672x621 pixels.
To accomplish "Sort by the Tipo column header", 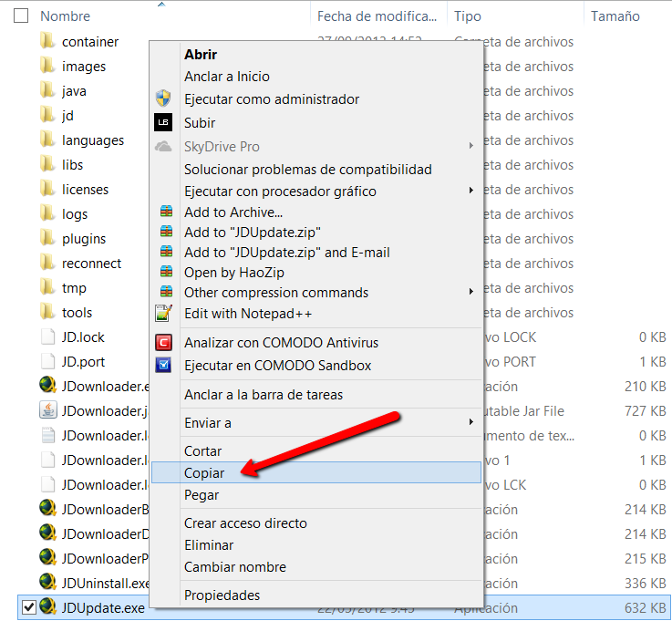I will click(x=468, y=16).
